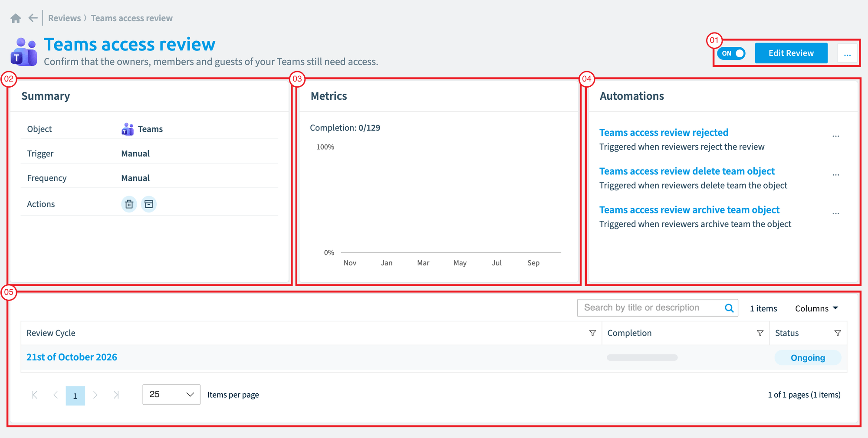The height and width of the screenshot is (438, 868).
Task: Open options for delete team object automation
Action: click(836, 174)
